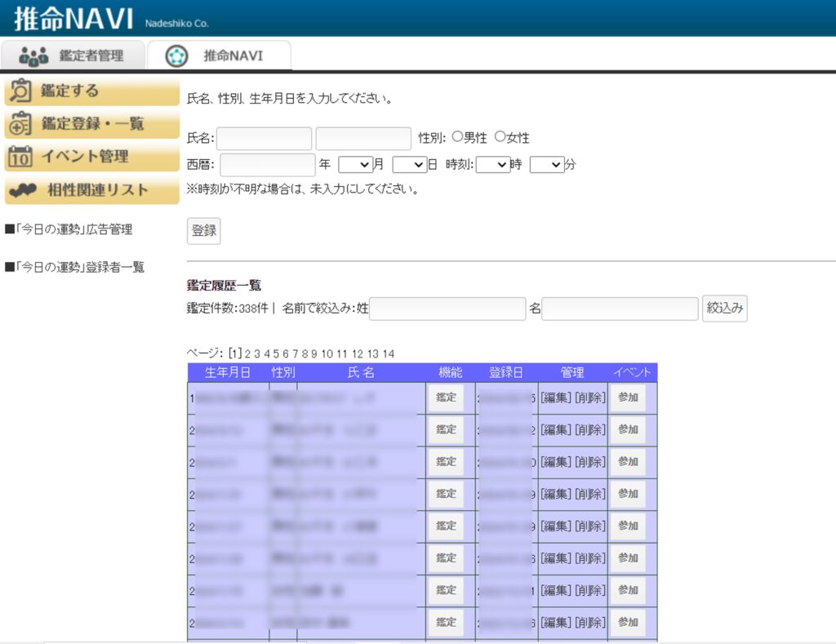Click the handshake icon beside 相性関連リスト
The image size is (836, 644).
click(x=23, y=190)
